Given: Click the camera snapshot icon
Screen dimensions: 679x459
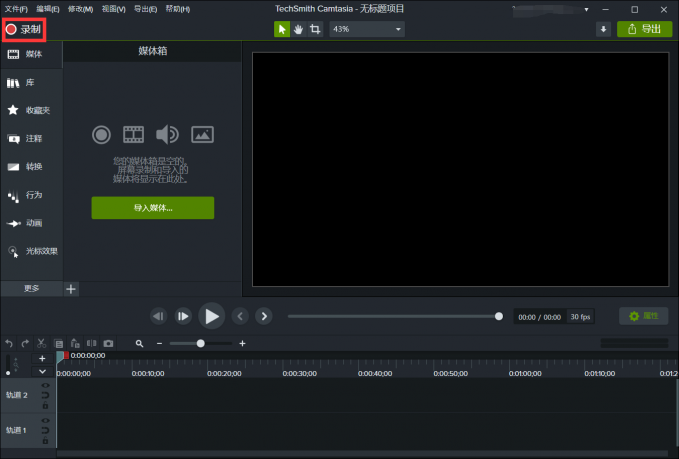Looking at the screenshot, I should [108, 343].
